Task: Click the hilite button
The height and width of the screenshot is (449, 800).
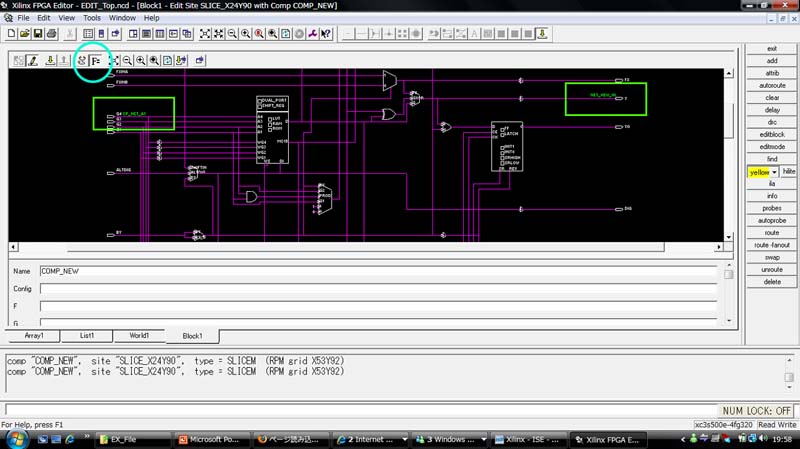Action: click(x=789, y=171)
